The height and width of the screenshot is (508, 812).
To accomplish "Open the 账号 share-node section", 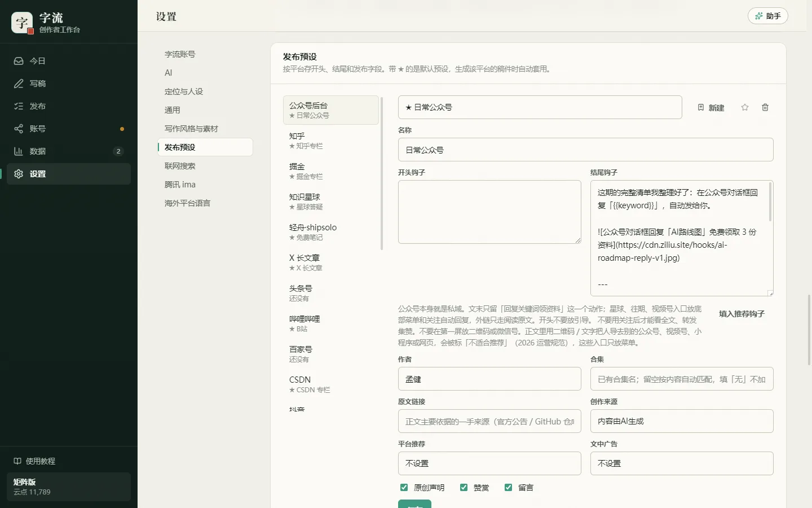I will (69, 129).
